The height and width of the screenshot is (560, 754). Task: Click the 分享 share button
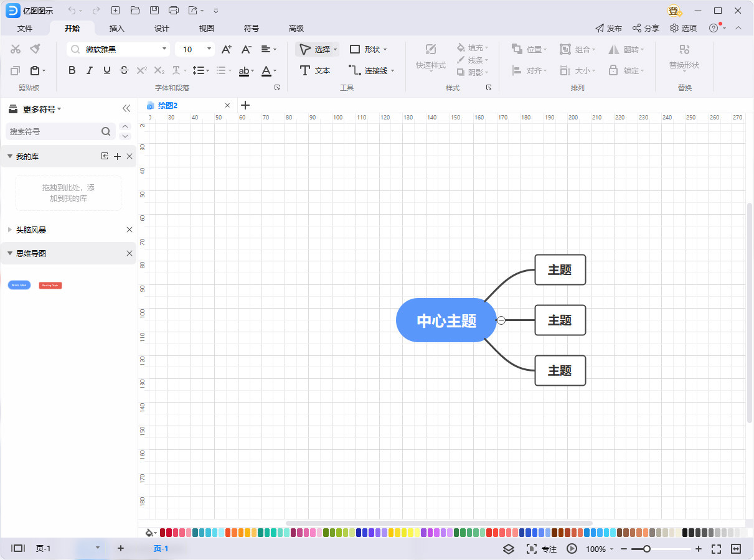coord(646,29)
